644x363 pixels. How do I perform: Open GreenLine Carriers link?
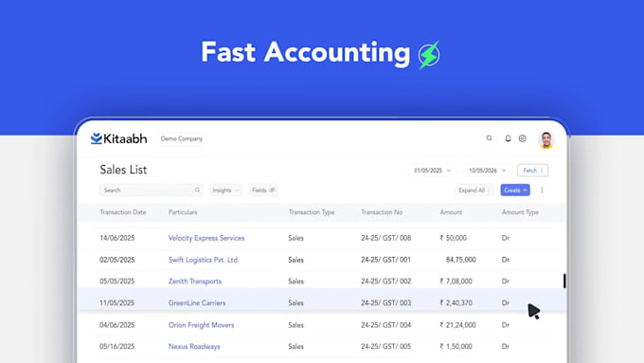197,303
